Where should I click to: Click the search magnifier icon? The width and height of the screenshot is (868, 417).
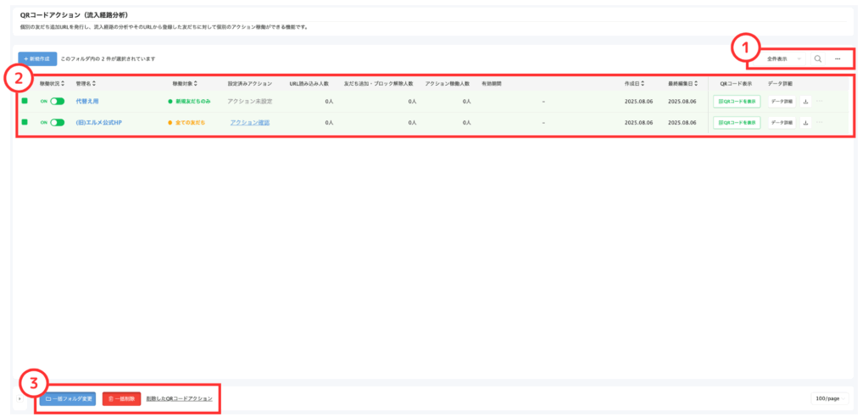818,58
